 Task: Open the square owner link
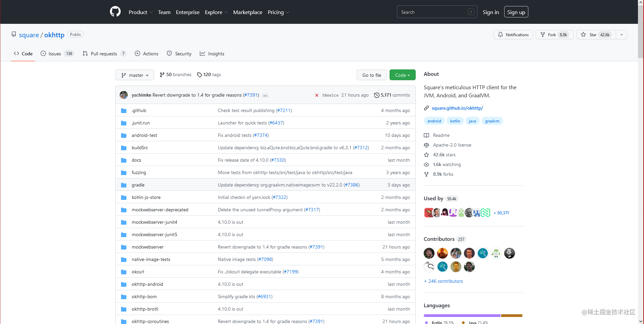coord(29,35)
